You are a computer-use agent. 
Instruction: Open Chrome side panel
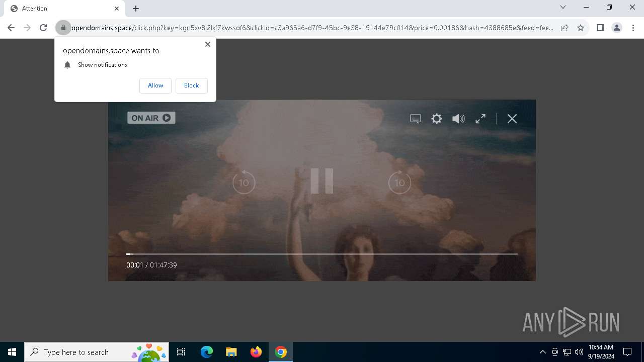[600, 28]
